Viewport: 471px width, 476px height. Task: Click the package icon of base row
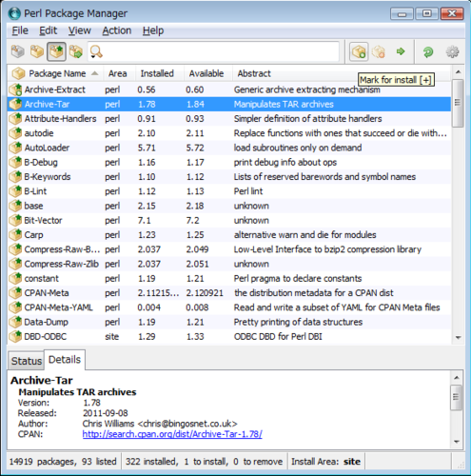(x=15, y=206)
